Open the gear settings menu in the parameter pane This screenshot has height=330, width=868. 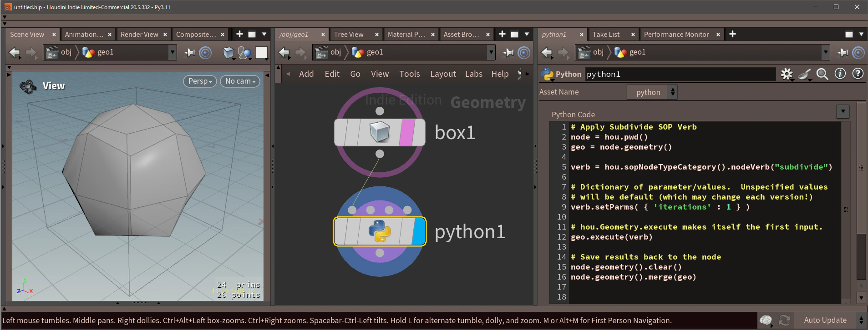click(787, 74)
